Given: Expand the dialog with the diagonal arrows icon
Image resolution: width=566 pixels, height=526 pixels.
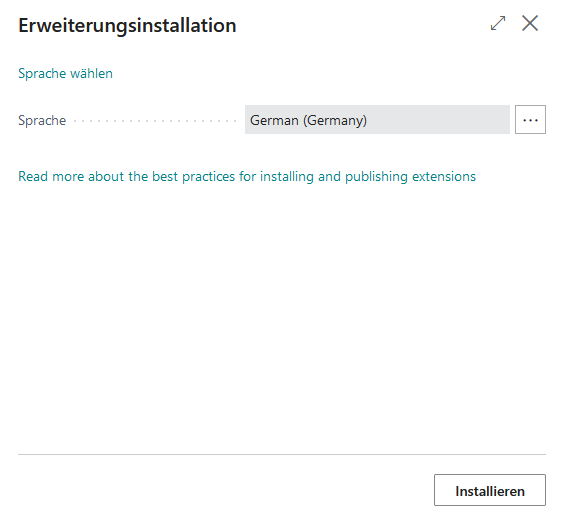Looking at the screenshot, I should coord(498,23).
